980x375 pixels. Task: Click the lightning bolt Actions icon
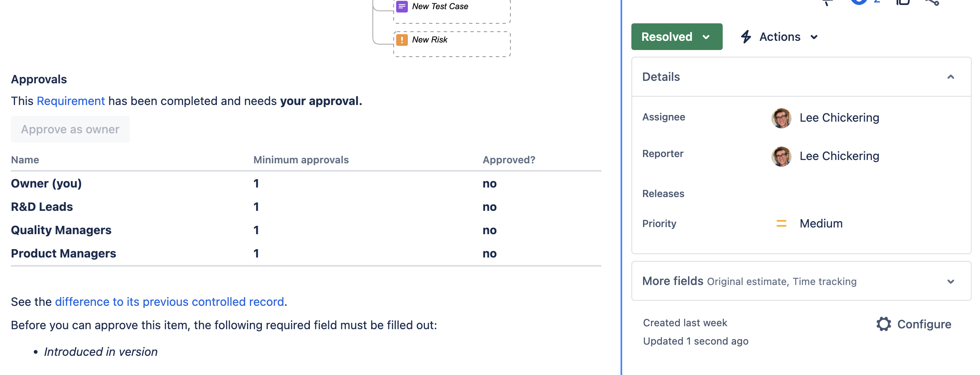tap(746, 37)
